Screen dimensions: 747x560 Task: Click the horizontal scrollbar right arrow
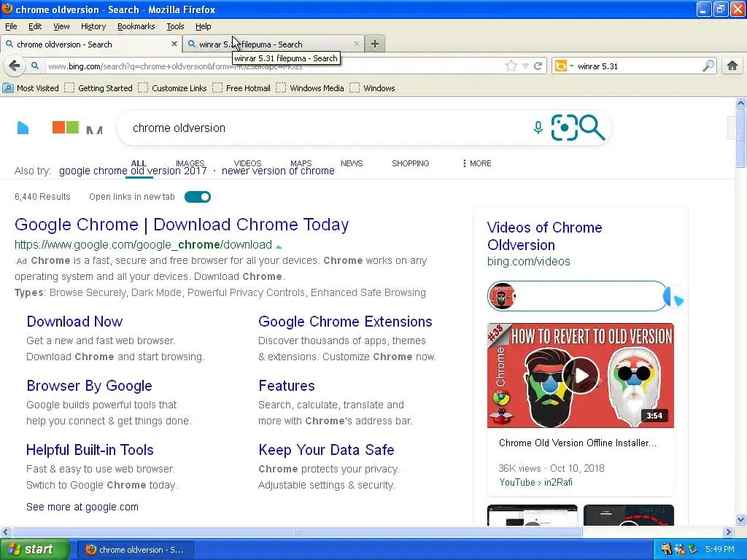728,532
